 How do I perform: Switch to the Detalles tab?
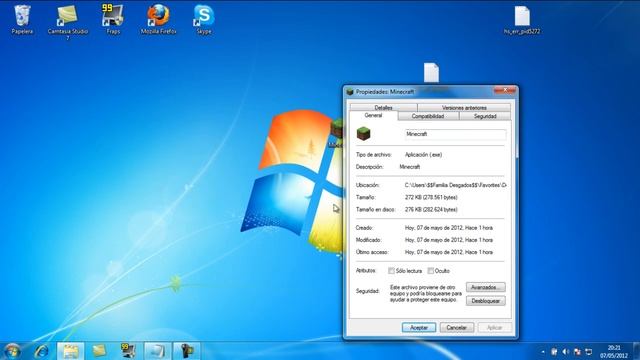tap(383, 107)
